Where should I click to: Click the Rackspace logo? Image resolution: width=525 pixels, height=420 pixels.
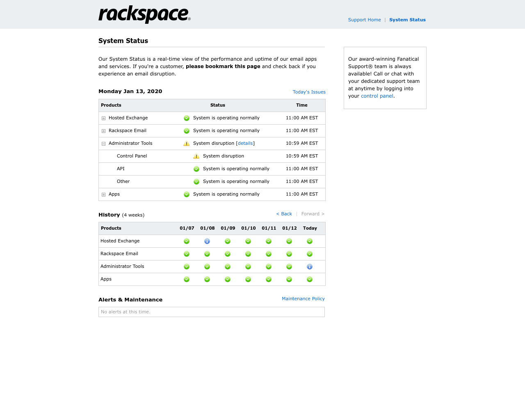pyautogui.click(x=144, y=14)
